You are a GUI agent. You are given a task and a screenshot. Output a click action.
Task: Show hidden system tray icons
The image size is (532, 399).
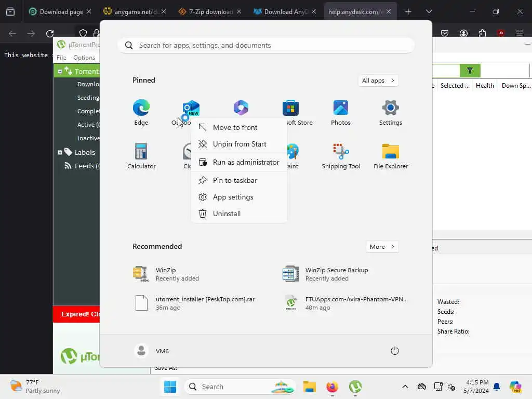pos(405,387)
